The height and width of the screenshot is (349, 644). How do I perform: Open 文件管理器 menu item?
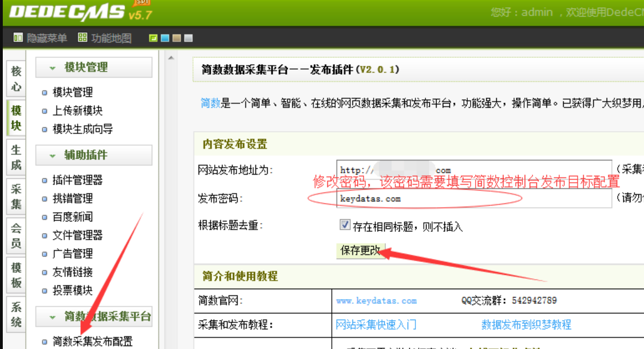(x=78, y=235)
